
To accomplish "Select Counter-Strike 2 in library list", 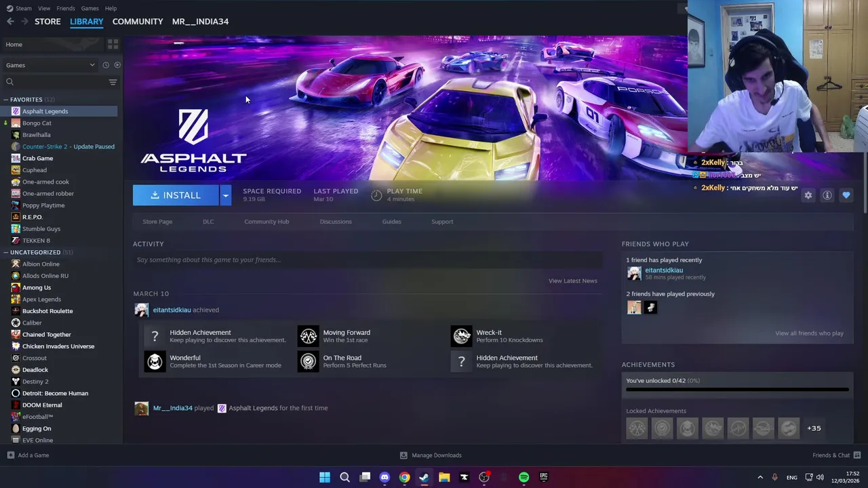I will click(68, 146).
